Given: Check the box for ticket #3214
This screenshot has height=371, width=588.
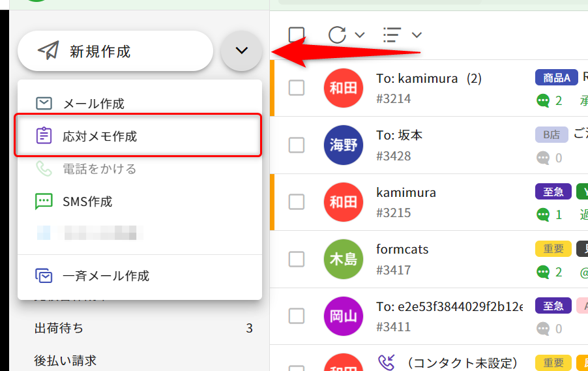Looking at the screenshot, I should coord(297,88).
